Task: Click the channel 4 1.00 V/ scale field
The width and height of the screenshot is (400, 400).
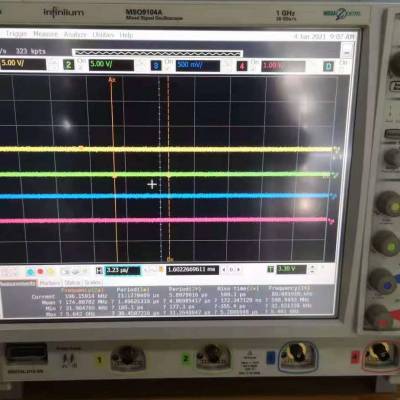Action: coord(283,66)
